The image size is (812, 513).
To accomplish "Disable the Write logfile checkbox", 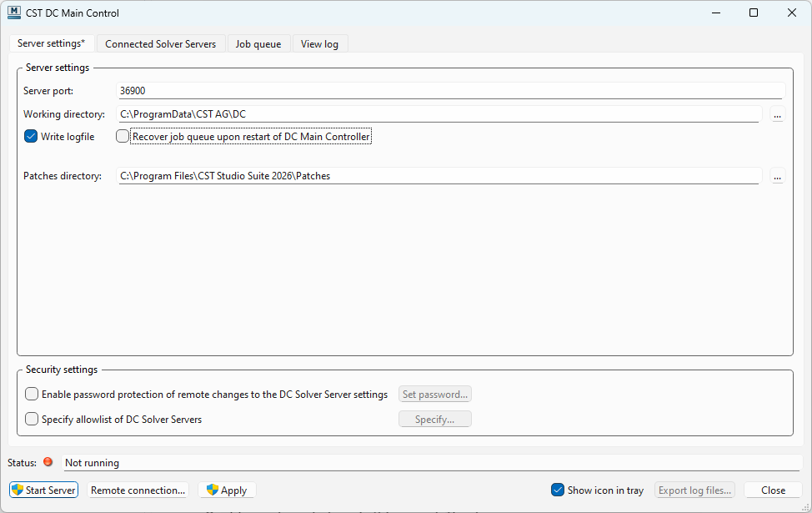I will (32, 137).
